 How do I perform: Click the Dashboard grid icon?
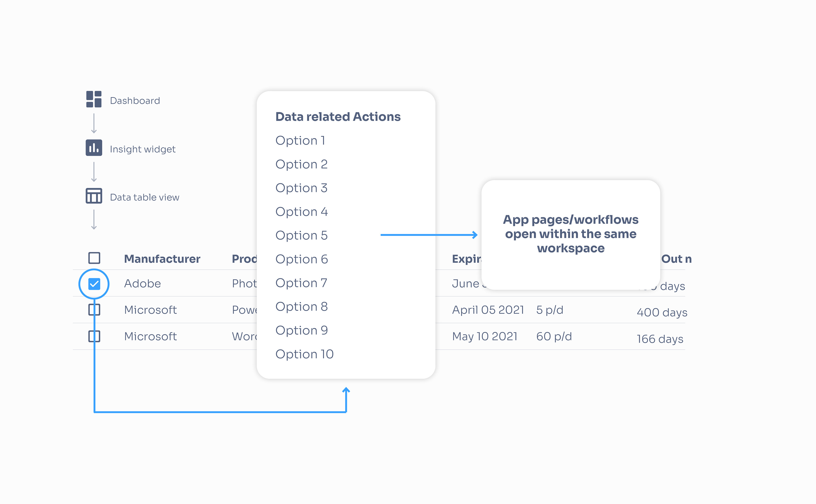94,99
